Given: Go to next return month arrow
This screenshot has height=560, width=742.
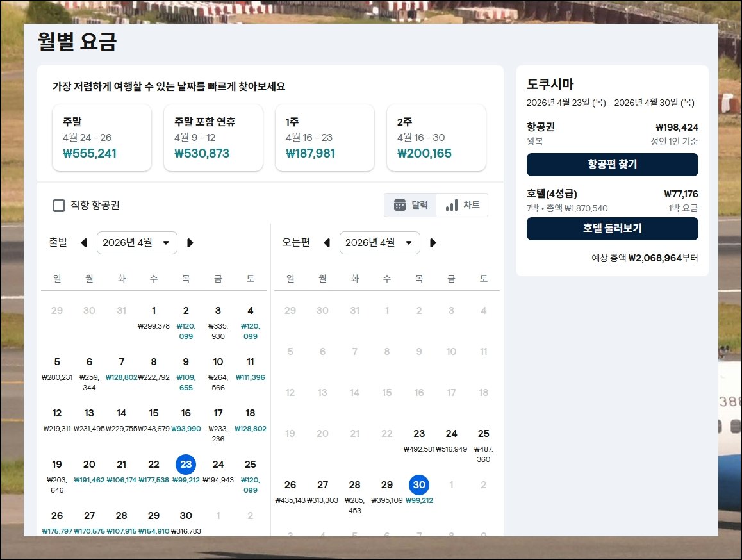Looking at the screenshot, I should coord(433,243).
